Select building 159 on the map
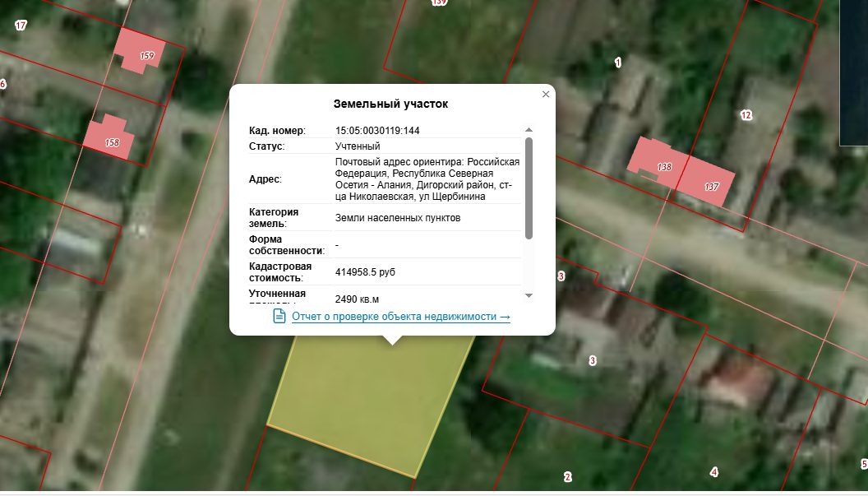This screenshot has width=868, height=496. [x=141, y=50]
